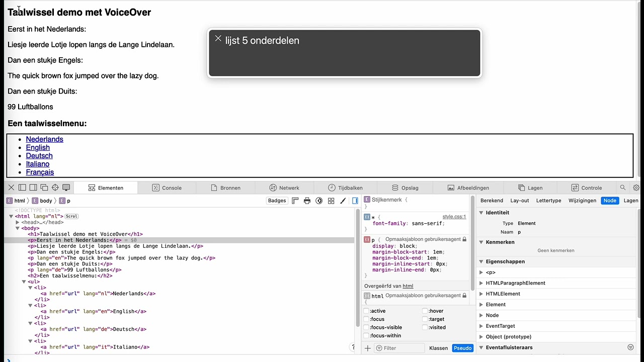This screenshot has width=644, height=362.
Task: Close the VoiceOver caption panel
Action: coord(218,39)
